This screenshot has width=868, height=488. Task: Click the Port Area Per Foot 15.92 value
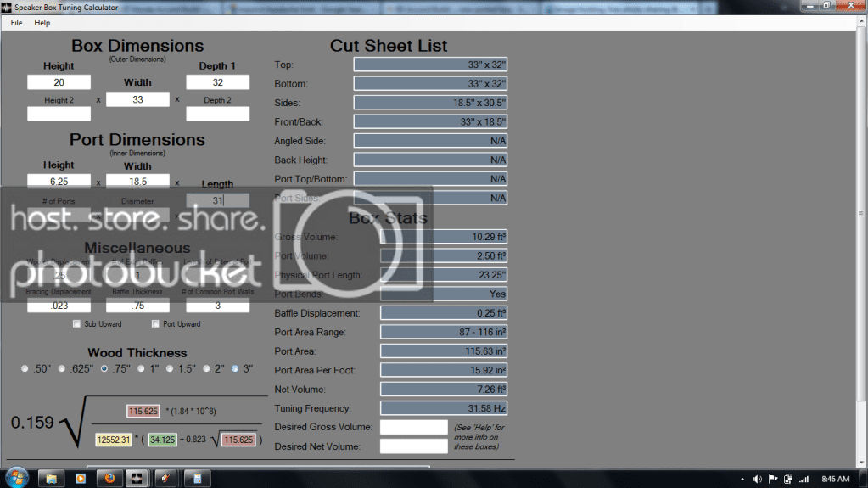444,370
